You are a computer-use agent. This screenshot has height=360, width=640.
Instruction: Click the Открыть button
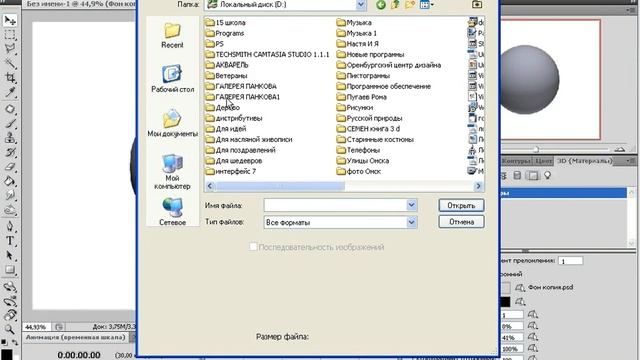coord(461,205)
